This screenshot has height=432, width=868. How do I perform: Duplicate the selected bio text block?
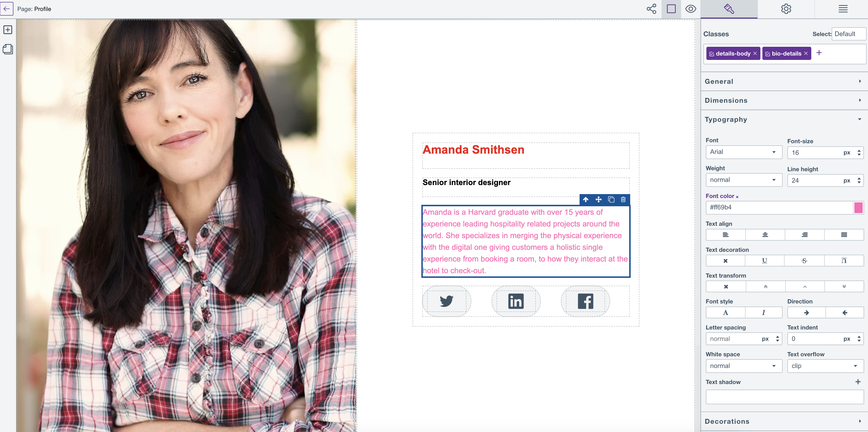pos(611,200)
